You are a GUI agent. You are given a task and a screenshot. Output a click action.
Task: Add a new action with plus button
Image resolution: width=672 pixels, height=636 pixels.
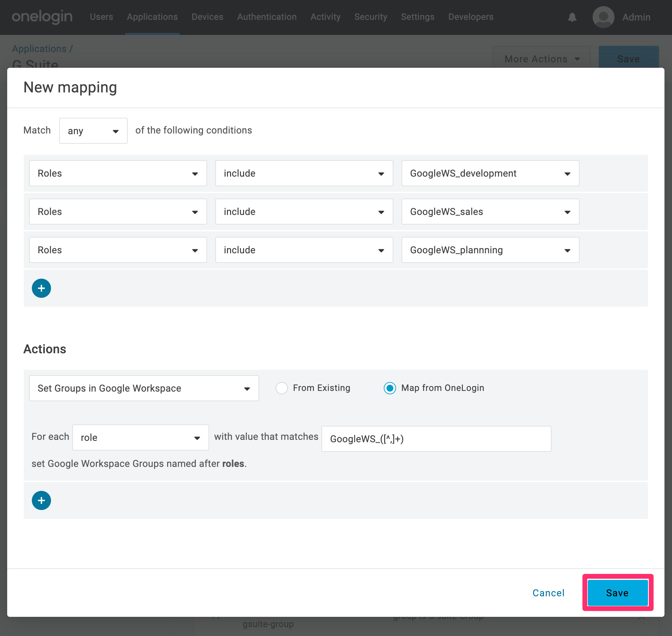(x=41, y=500)
